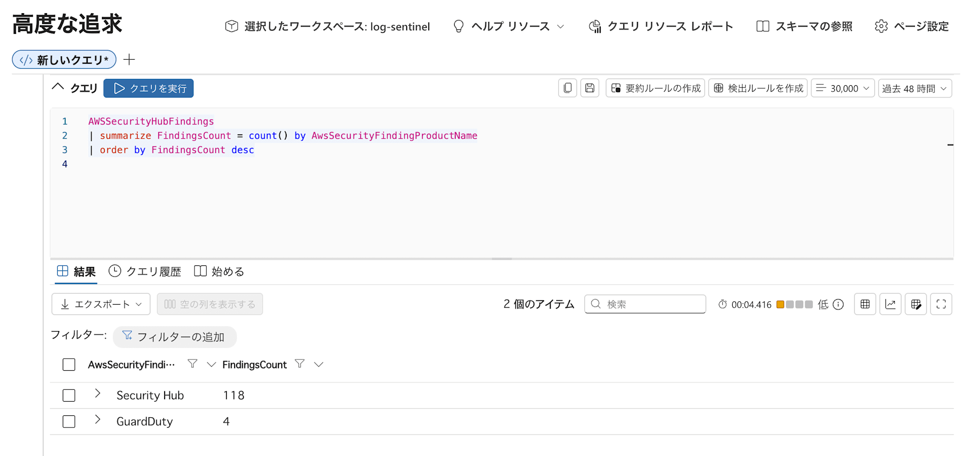Filter the FindingsCount column

click(x=300, y=363)
